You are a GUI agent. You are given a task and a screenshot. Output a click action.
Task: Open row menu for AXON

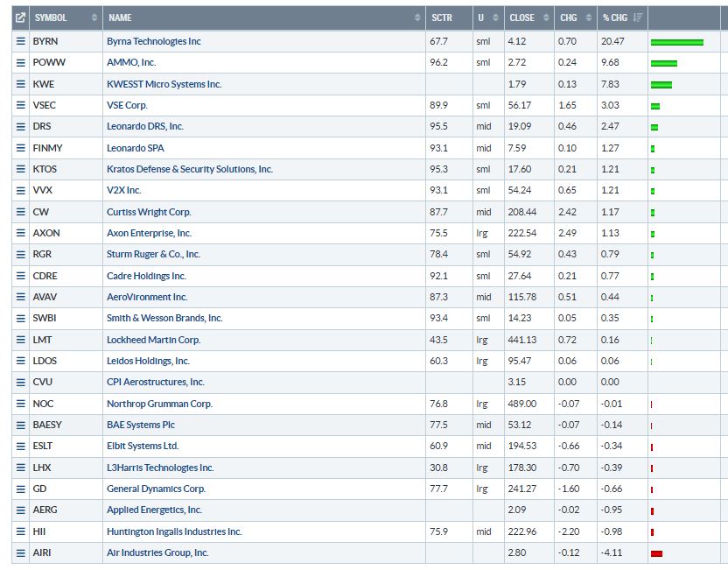point(20,233)
